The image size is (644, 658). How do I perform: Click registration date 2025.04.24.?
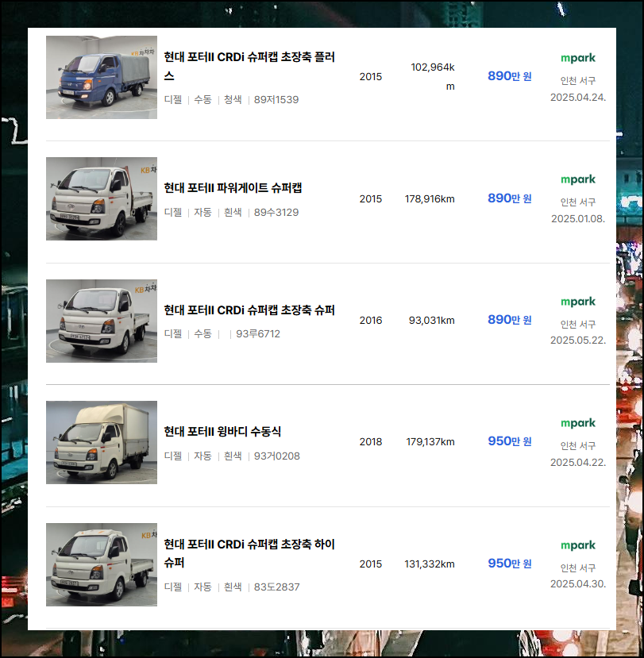[578, 98]
